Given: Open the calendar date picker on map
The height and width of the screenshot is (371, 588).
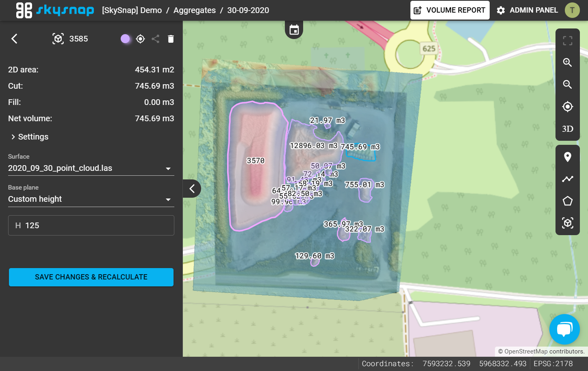Looking at the screenshot, I should 294,30.
